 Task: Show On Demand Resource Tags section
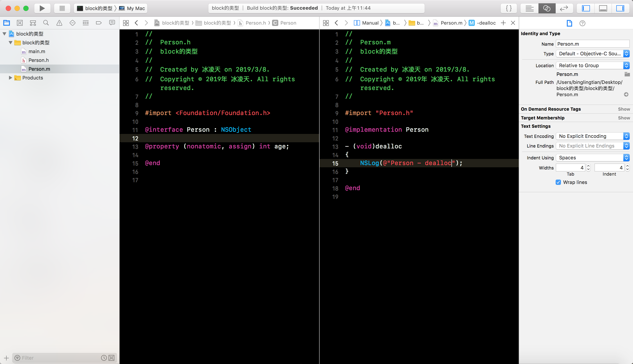click(624, 109)
